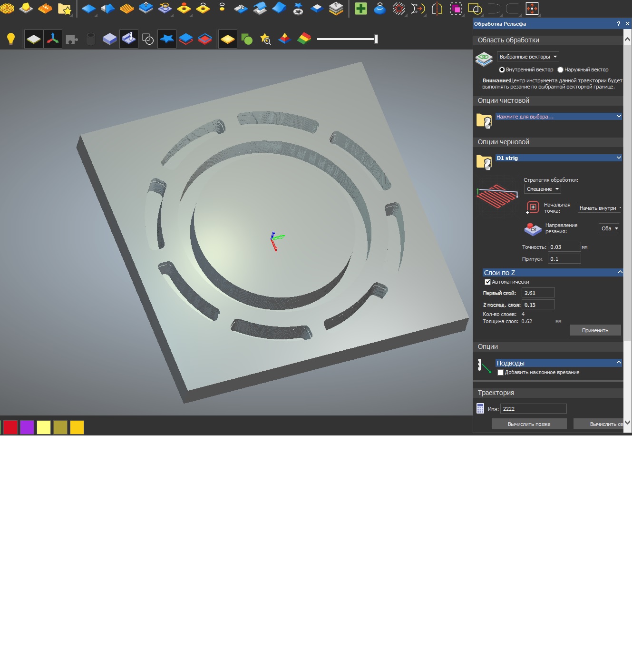Open the 'Нажмите для выбора…' finishing tool dropdown

[559, 117]
